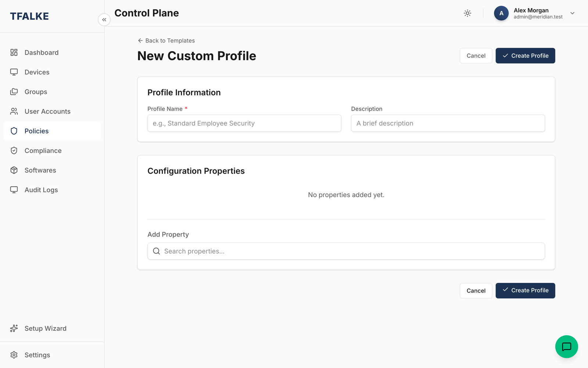Screen dimensions: 588x368
Task: Click the Policies shield icon
Action: (14, 131)
